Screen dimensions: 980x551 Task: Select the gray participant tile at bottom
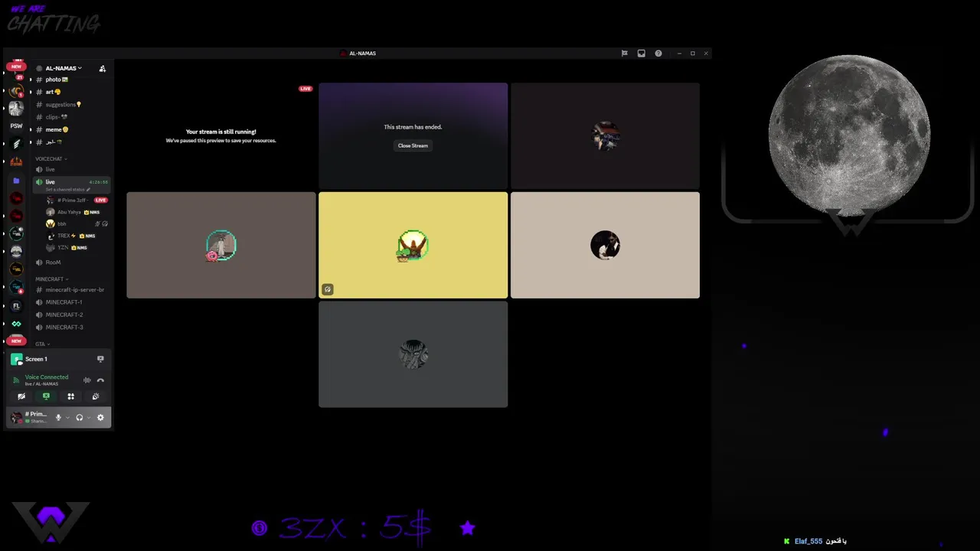(413, 354)
